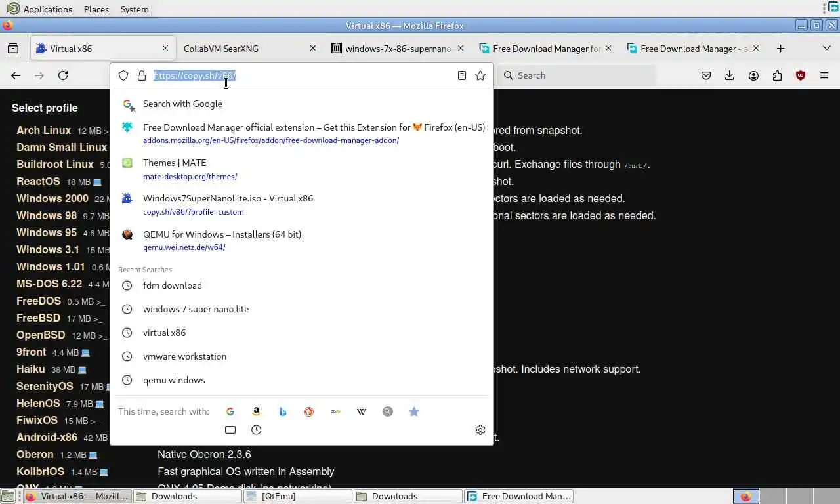Choose recent search 'fdm download'
The height and width of the screenshot is (504, 840).
tap(302, 285)
